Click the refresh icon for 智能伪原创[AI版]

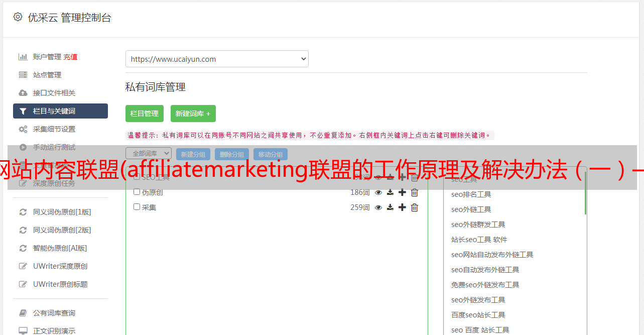pyautogui.click(x=23, y=248)
